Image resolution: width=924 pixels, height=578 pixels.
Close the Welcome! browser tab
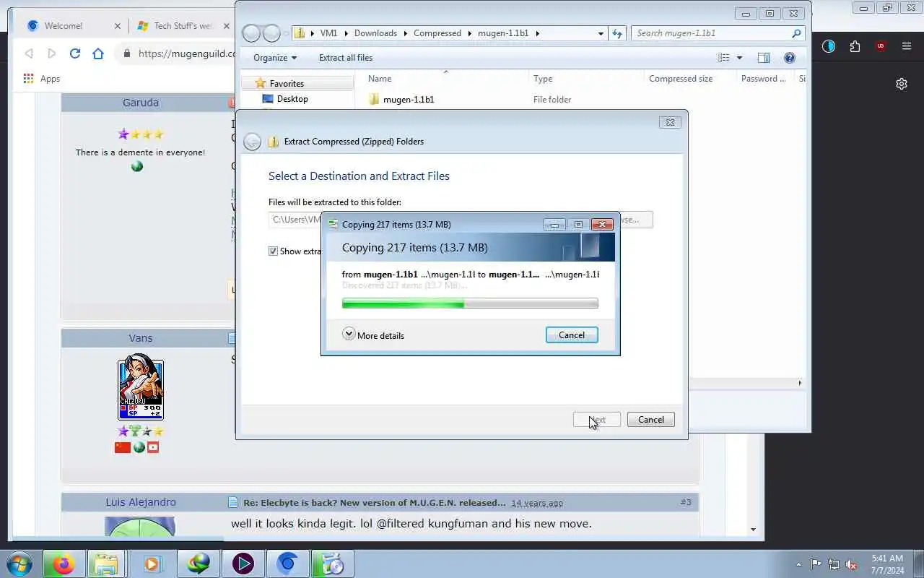click(x=118, y=25)
